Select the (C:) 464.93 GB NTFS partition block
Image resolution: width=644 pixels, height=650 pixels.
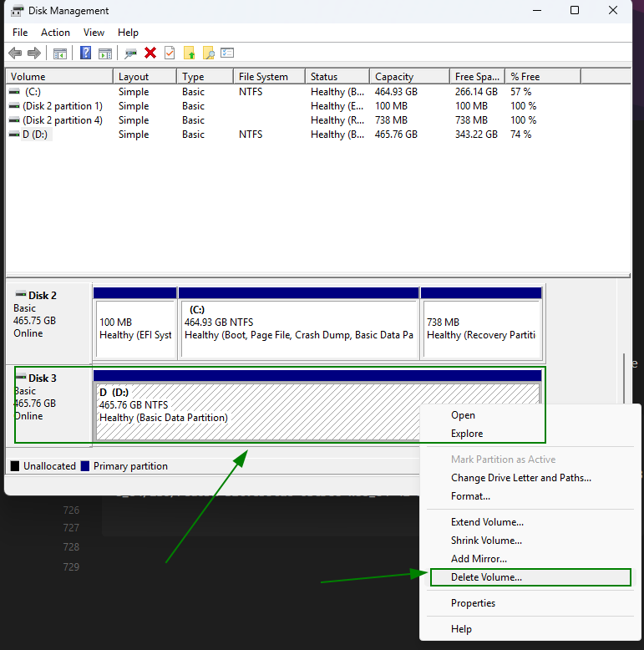(298, 328)
